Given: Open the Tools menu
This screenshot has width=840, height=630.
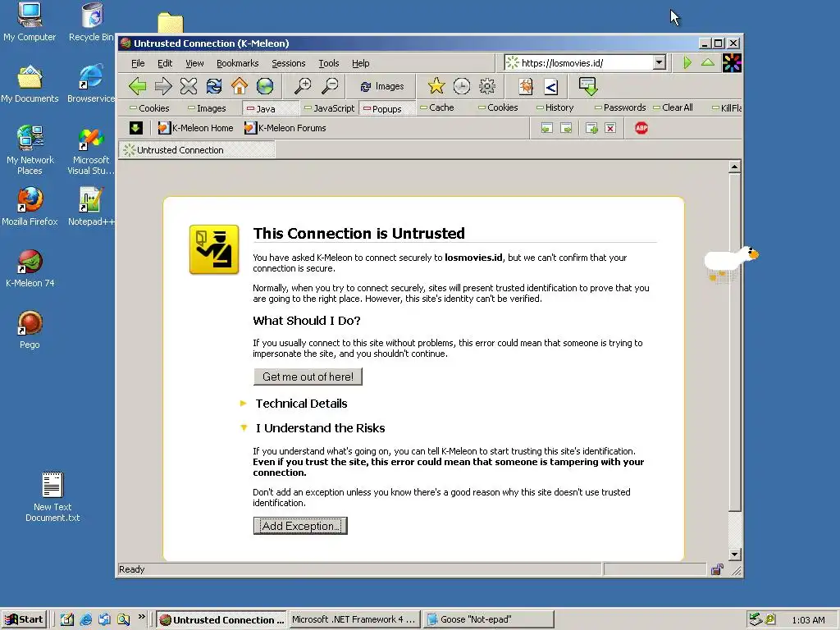Looking at the screenshot, I should pos(328,63).
